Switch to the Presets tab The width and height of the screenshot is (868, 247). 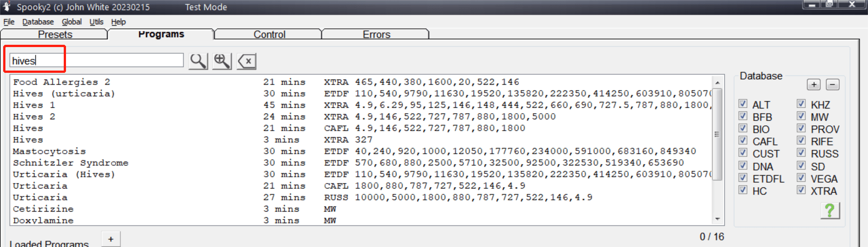pyautogui.click(x=55, y=34)
